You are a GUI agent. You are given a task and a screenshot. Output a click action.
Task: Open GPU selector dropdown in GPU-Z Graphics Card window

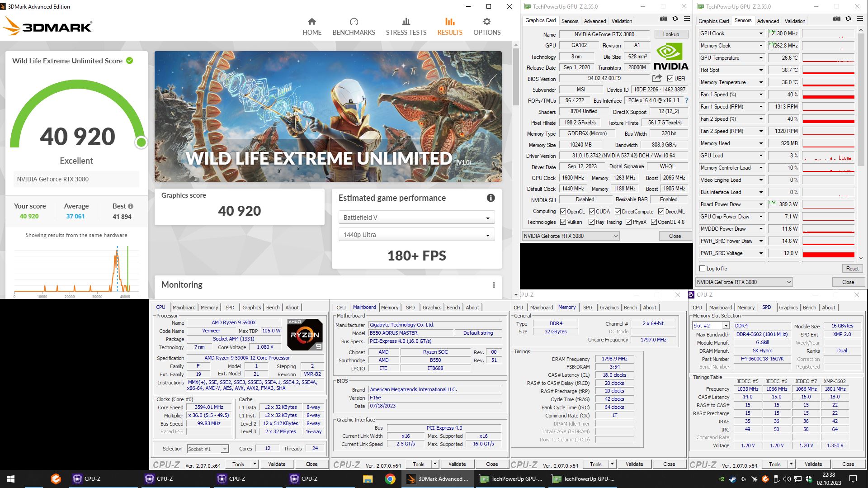pyautogui.click(x=571, y=236)
